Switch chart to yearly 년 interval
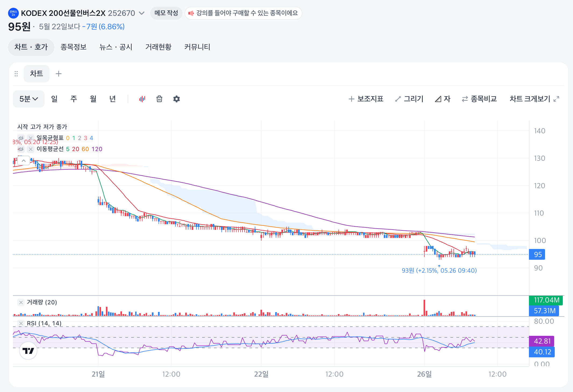 (x=113, y=99)
